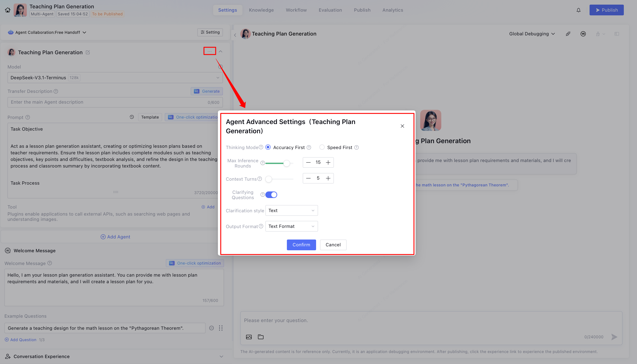Screen dimensions: 637x364
Task: Expand the Global Debugging dropdown
Action: 532,34
